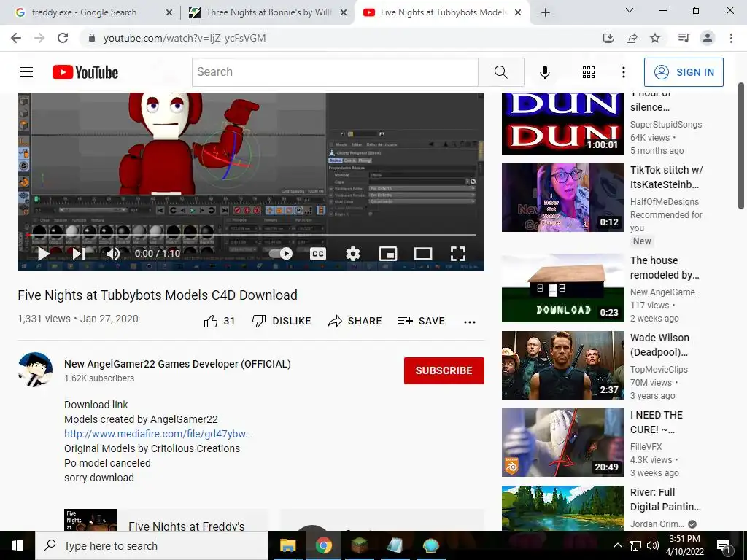The height and width of the screenshot is (560, 747).
Task: Open YouTube settings three-dot menu
Action: coord(623,72)
